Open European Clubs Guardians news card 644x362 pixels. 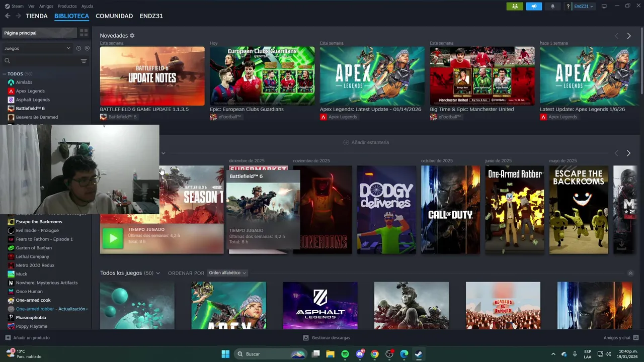(262, 76)
